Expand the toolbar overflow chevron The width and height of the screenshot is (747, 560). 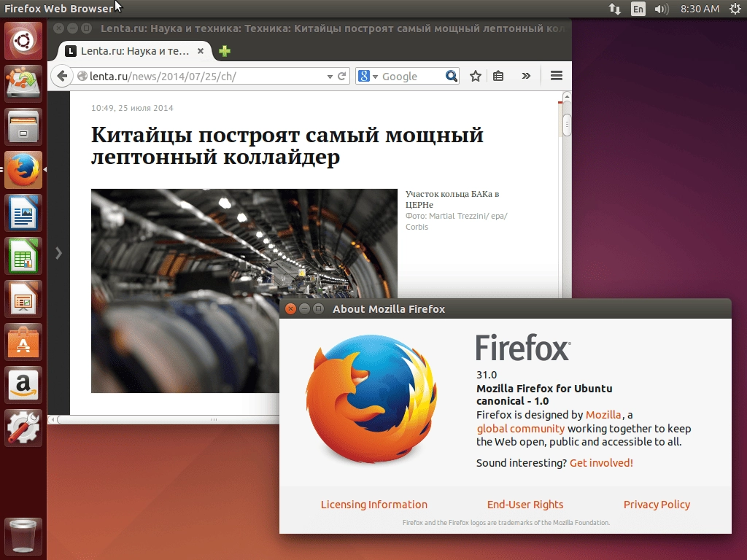(526, 76)
